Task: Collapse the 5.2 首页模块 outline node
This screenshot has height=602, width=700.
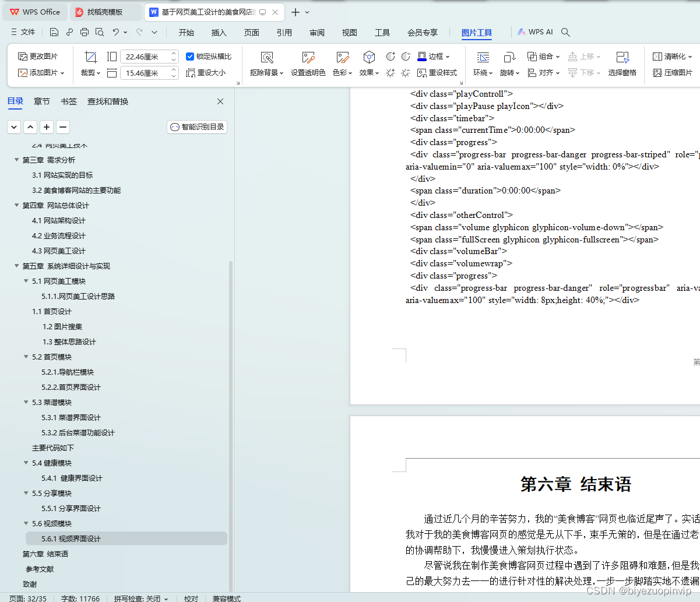Action: click(26, 357)
